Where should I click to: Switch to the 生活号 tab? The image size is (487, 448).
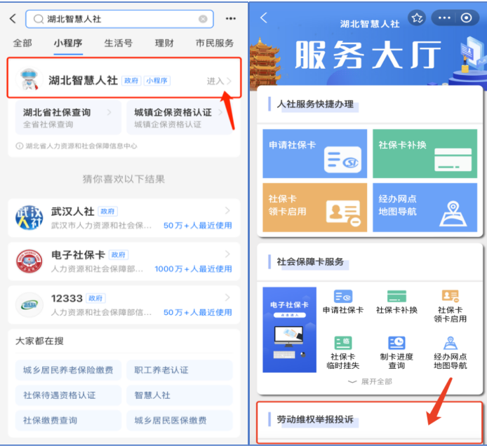click(x=118, y=43)
